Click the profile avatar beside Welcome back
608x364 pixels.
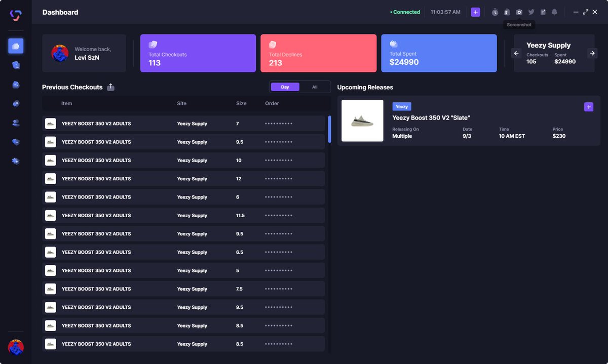(x=60, y=53)
